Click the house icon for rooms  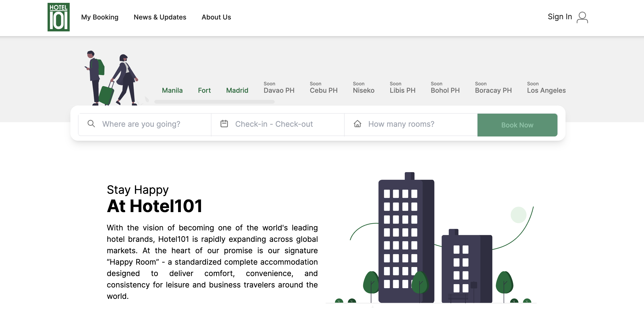click(x=357, y=124)
